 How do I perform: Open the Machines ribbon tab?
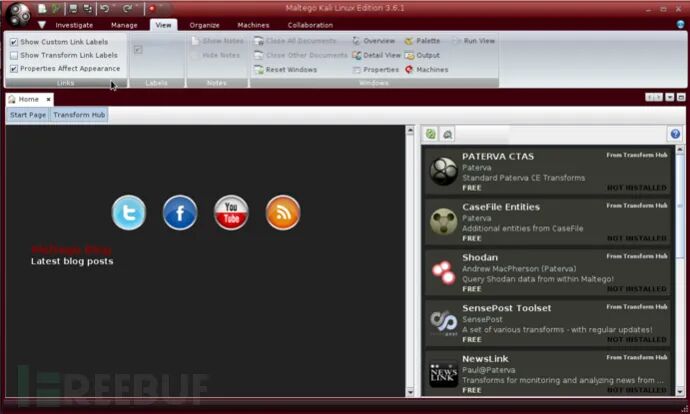[x=253, y=25]
